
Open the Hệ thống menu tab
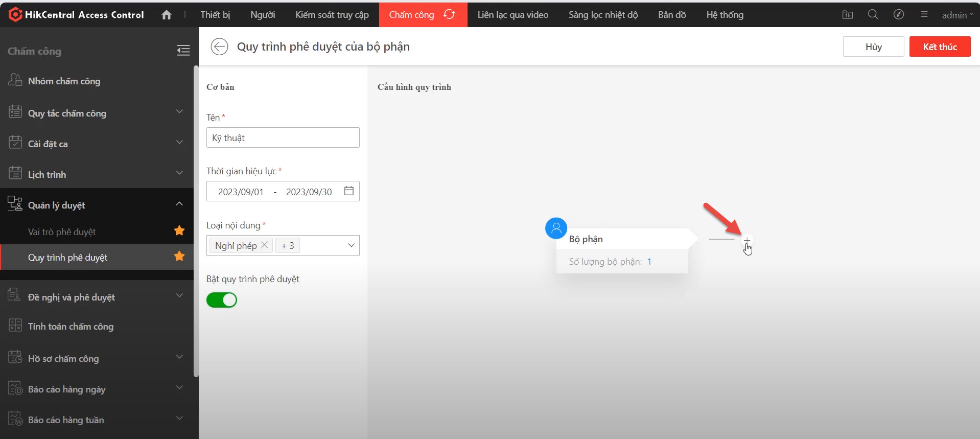click(x=725, y=15)
